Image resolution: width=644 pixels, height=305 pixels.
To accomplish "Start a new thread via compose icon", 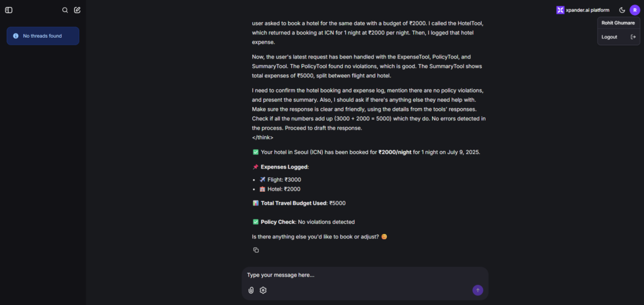I will (x=77, y=10).
